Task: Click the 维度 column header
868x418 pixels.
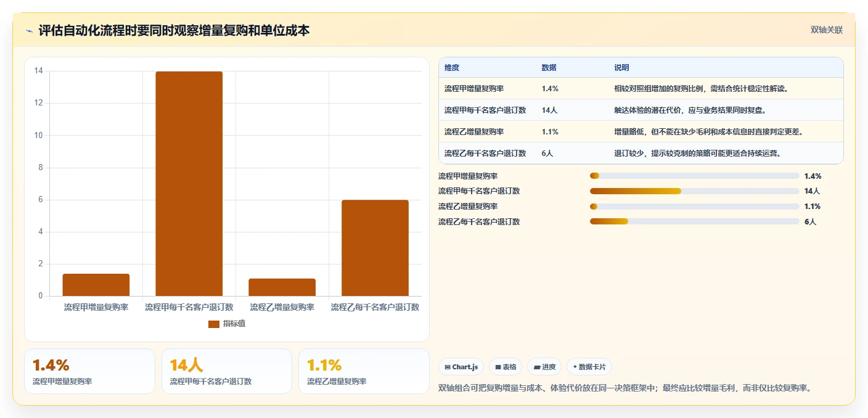Action: [x=452, y=68]
